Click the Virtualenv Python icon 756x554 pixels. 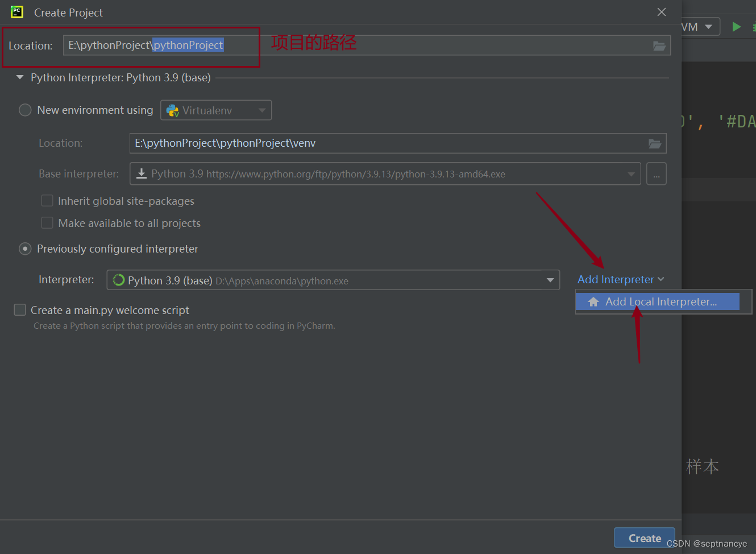click(173, 110)
